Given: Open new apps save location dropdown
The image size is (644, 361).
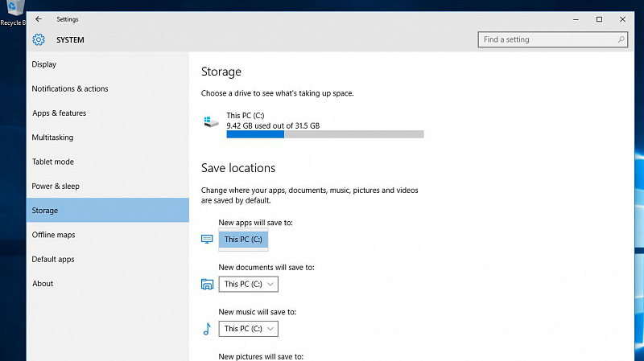Looking at the screenshot, I should (x=243, y=239).
